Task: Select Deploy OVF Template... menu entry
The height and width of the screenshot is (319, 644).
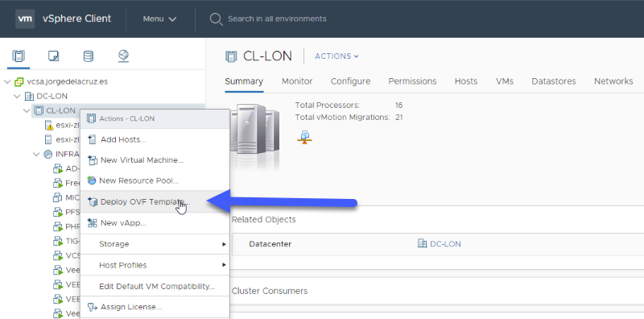Action: tap(155, 201)
